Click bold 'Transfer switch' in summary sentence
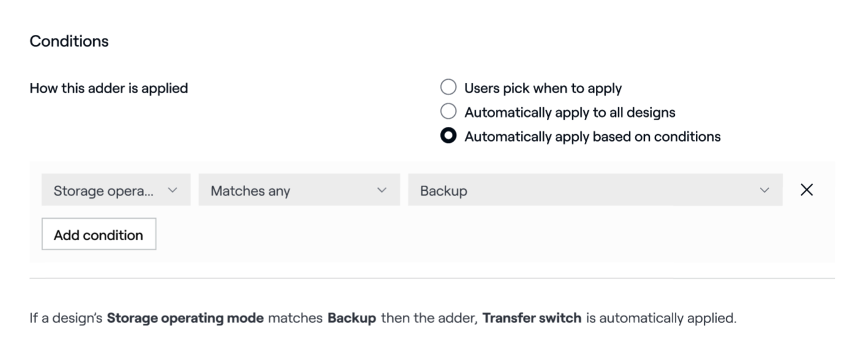 pyautogui.click(x=531, y=318)
